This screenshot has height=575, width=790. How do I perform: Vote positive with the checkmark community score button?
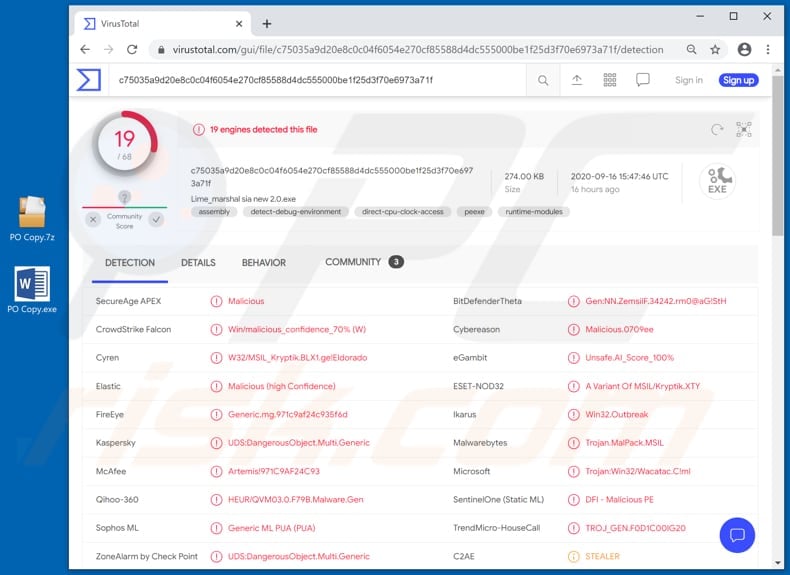[x=157, y=220]
